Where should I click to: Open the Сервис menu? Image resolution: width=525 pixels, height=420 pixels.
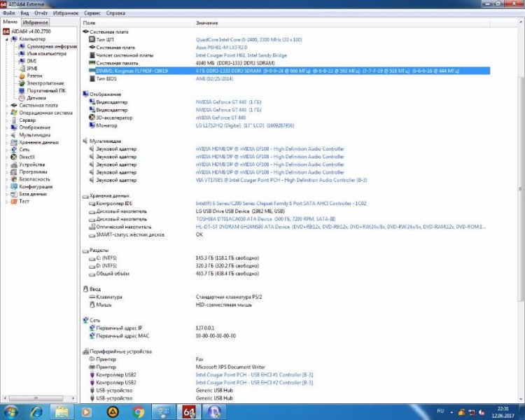(91, 13)
